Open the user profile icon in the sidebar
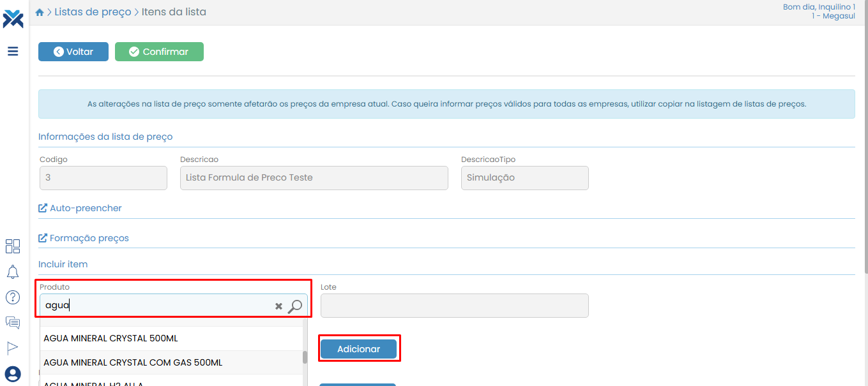Viewport: 868px width, 386px height. click(13, 374)
